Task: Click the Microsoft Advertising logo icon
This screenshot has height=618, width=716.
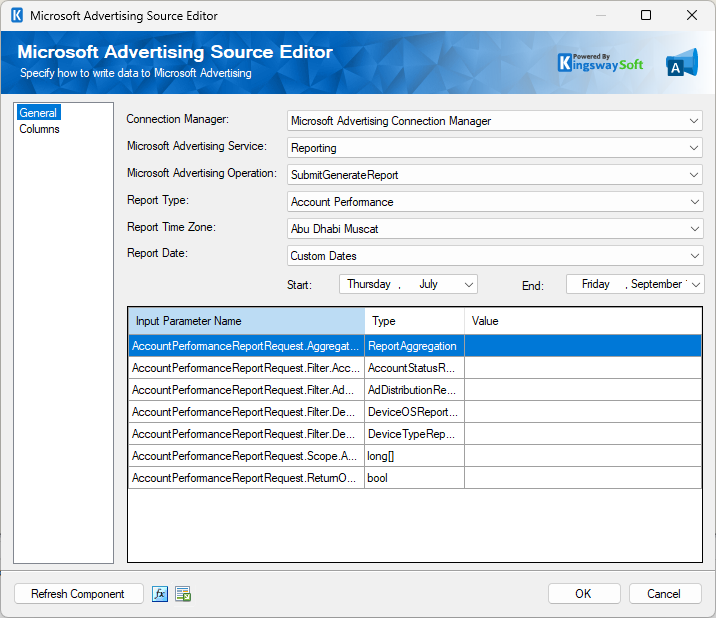Action: click(x=681, y=63)
